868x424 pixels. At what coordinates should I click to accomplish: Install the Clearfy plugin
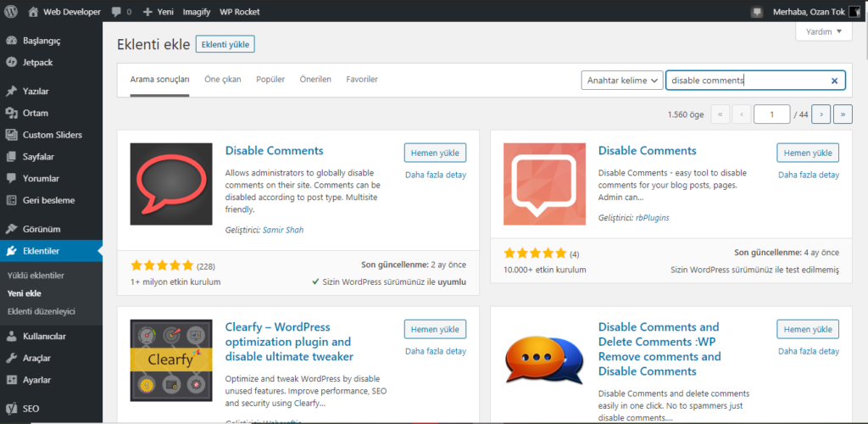click(435, 329)
